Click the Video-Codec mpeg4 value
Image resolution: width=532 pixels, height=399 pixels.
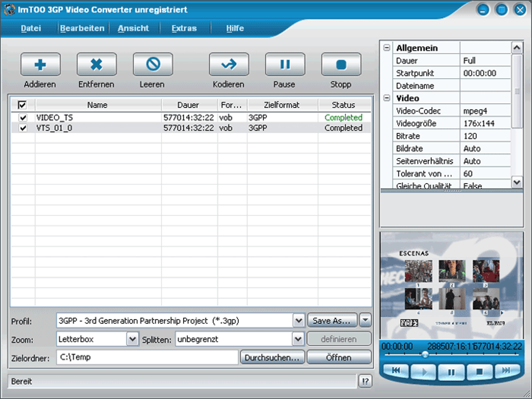pyautogui.click(x=485, y=111)
